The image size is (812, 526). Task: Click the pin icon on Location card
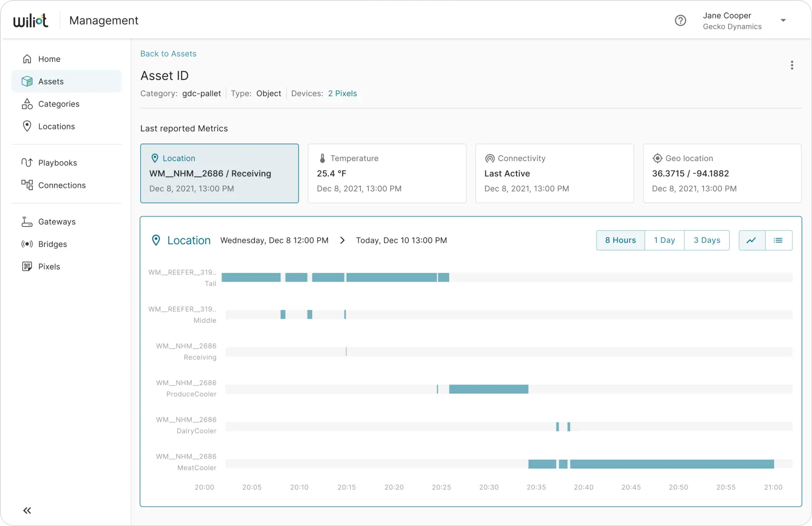coord(155,158)
